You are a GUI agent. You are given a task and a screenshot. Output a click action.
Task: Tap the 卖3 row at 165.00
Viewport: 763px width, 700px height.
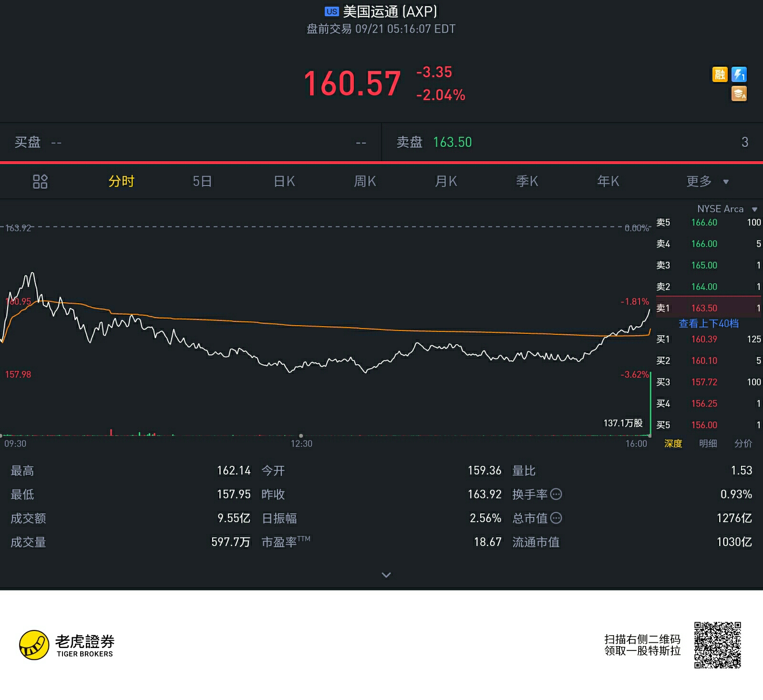[x=709, y=265]
